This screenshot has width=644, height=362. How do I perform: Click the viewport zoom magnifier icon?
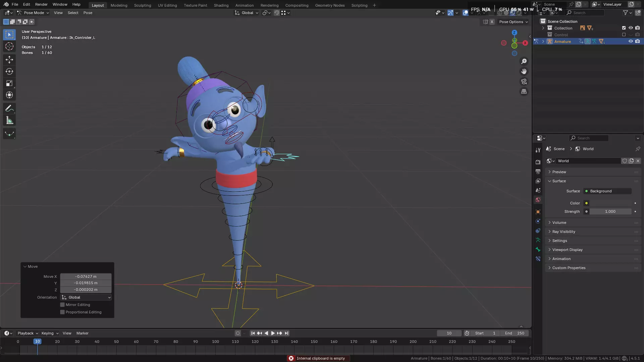pos(524,61)
